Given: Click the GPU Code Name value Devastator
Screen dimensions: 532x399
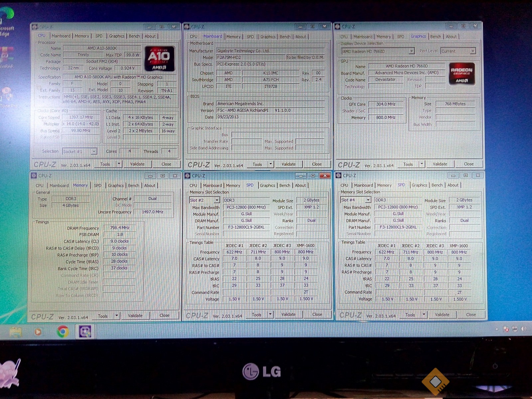Looking at the screenshot, I should 386,80.
